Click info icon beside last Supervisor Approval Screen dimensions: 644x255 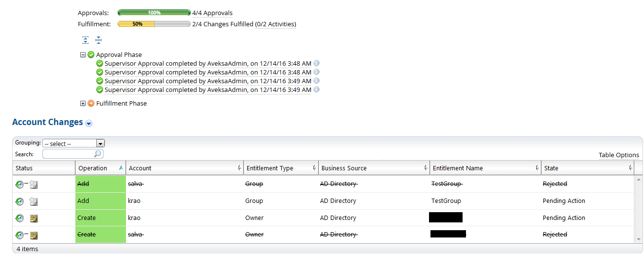[x=316, y=90]
